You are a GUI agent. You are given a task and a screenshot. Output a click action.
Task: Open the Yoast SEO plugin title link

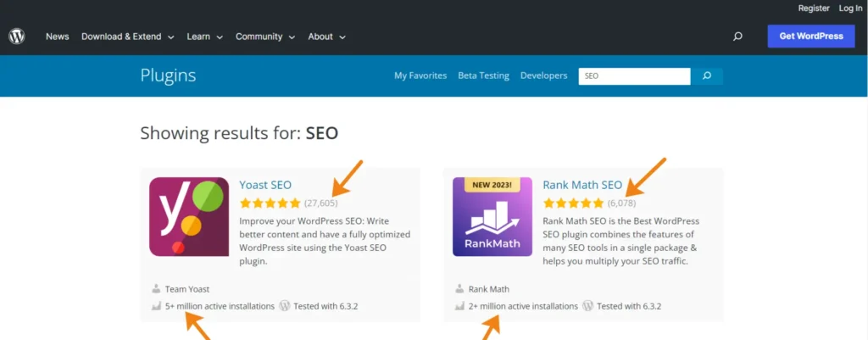click(265, 185)
